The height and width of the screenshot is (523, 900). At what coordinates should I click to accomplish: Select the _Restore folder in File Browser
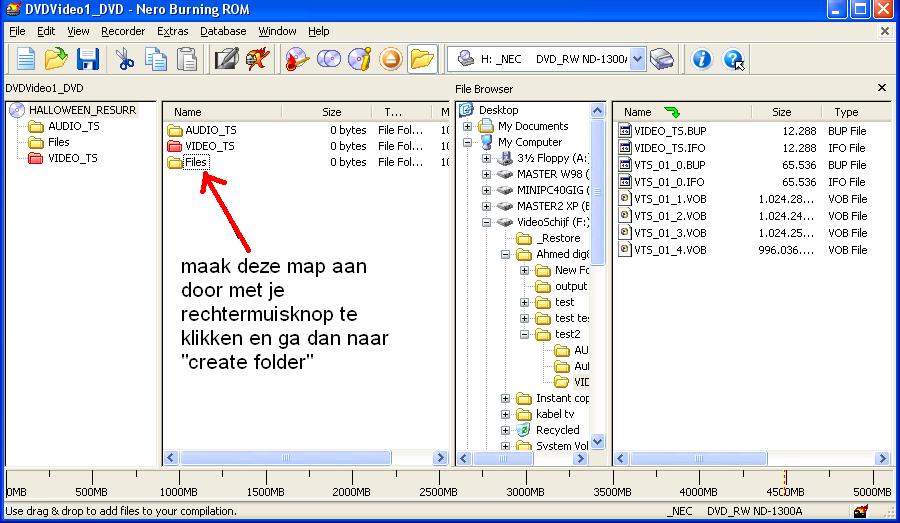[x=558, y=238]
